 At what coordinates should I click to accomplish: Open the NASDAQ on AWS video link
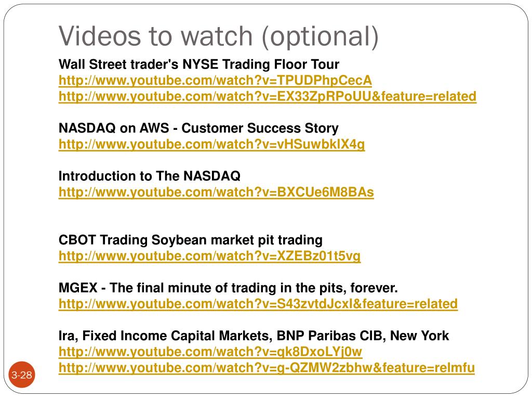point(212,144)
